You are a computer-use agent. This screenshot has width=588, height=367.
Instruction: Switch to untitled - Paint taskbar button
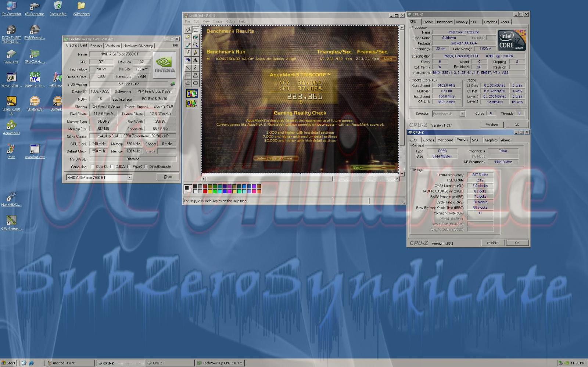click(x=71, y=363)
